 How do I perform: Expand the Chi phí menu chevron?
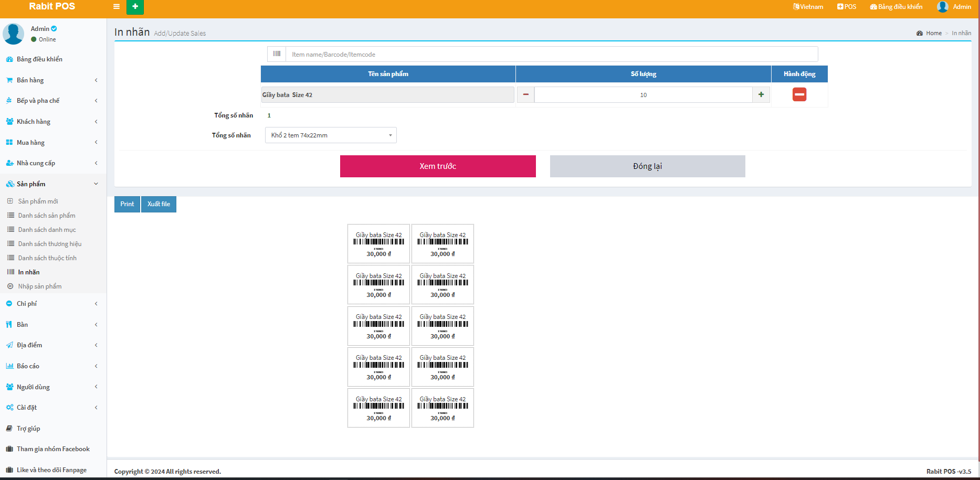pyautogui.click(x=96, y=304)
